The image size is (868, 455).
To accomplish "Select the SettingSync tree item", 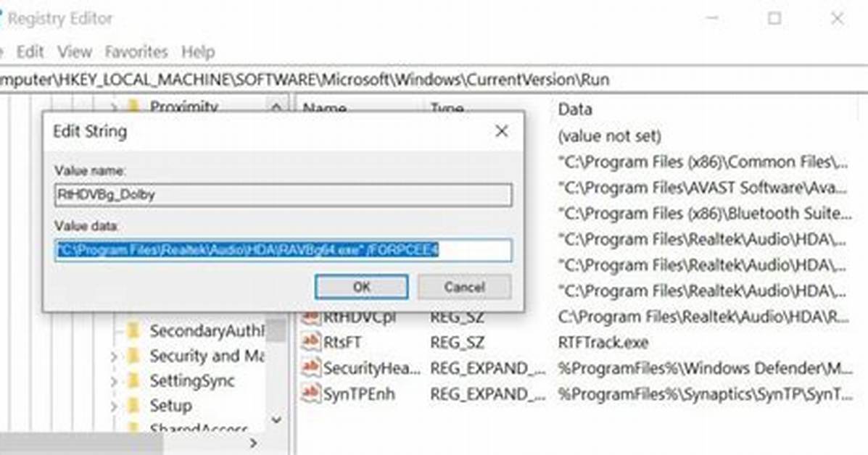I will (192, 380).
